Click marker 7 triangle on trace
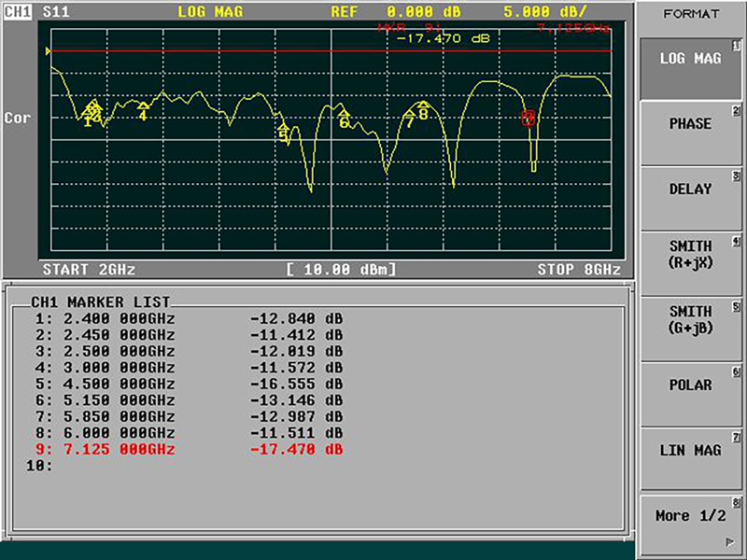The width and height of the screenshot is (747, 560). (x=410, y=114)
